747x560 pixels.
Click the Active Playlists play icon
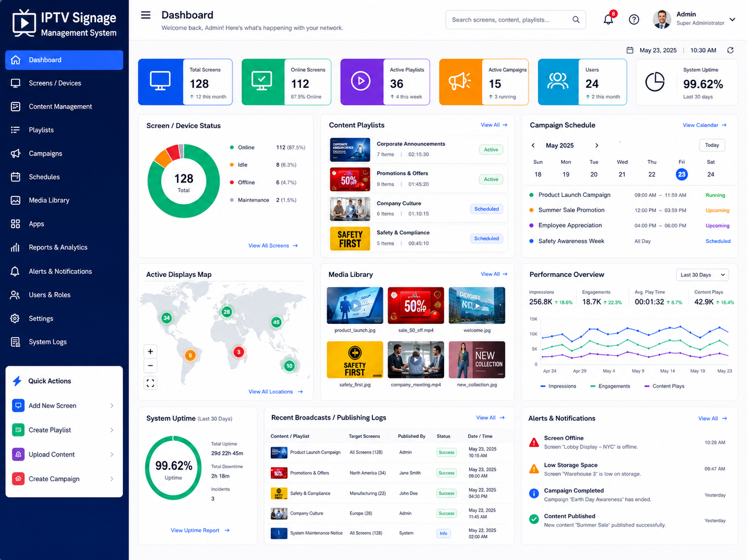pyautogui.click(x=361, y=81)
